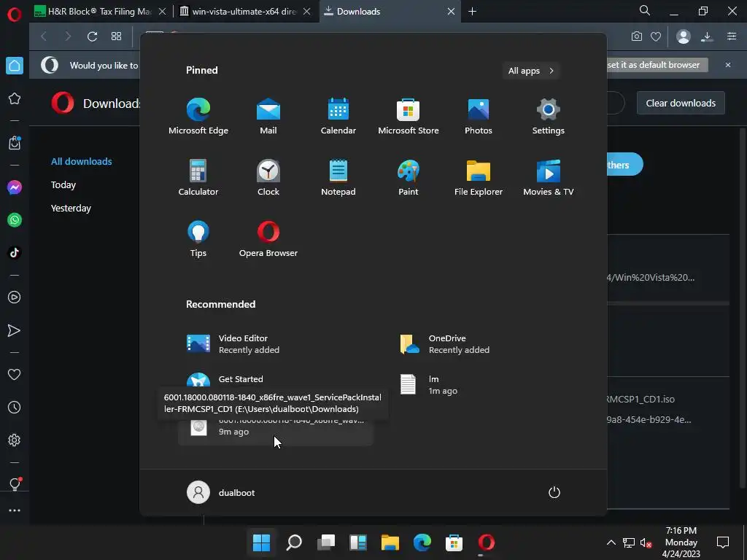Open History clock icon in sidebar

[15, 407]
